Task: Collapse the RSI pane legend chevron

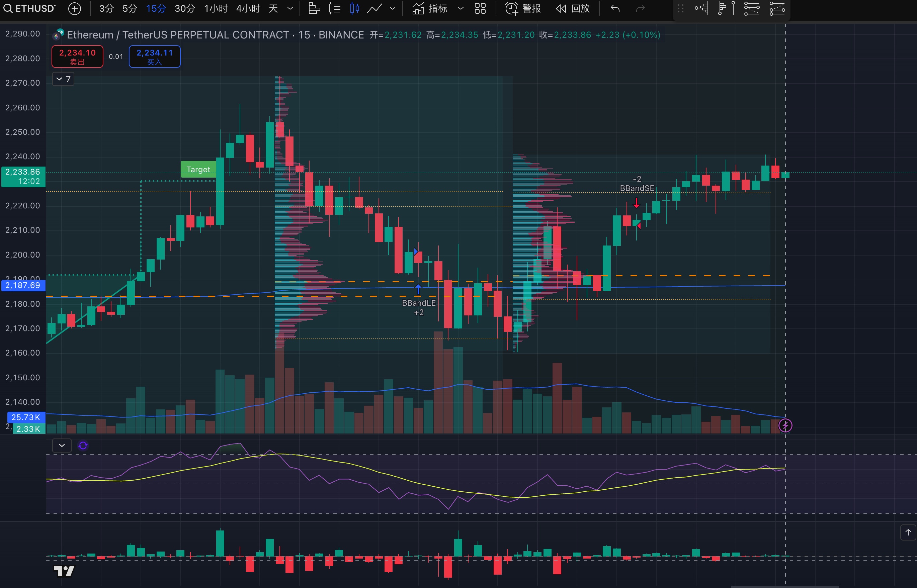Action: click(62, 446)
